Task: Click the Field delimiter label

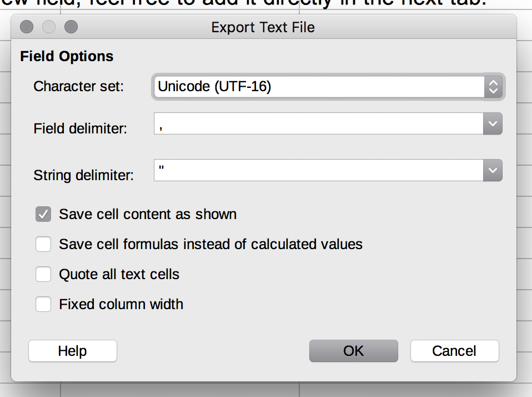Action: tap(80, 128)
